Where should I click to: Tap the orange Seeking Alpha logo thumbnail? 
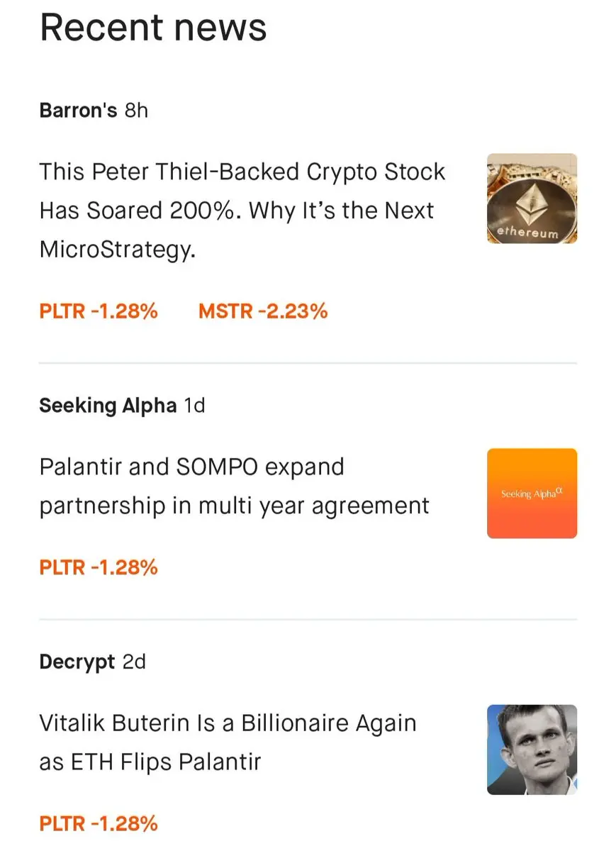532,493
